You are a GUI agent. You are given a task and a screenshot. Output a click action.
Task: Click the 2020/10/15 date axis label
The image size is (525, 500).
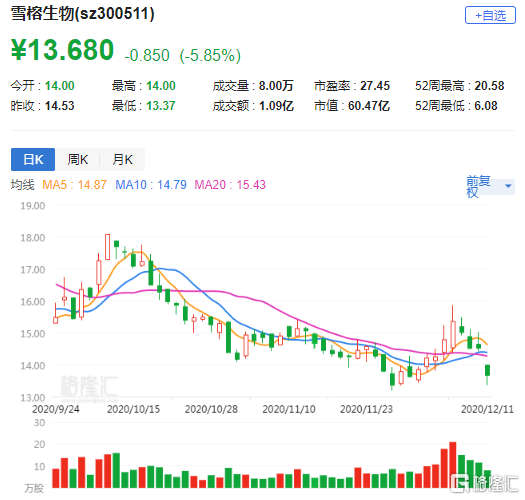133,409
